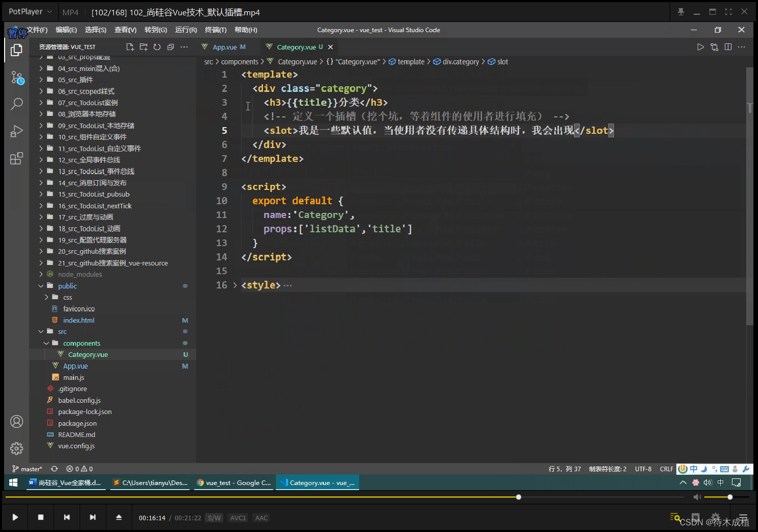Switch to Google Chrome vue_test taskbar item
Screen dimensions: 758x532
(234, 482)
